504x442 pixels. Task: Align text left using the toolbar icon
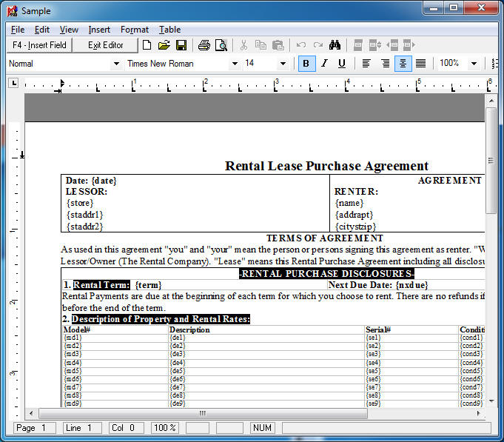[x=366, y=64]
